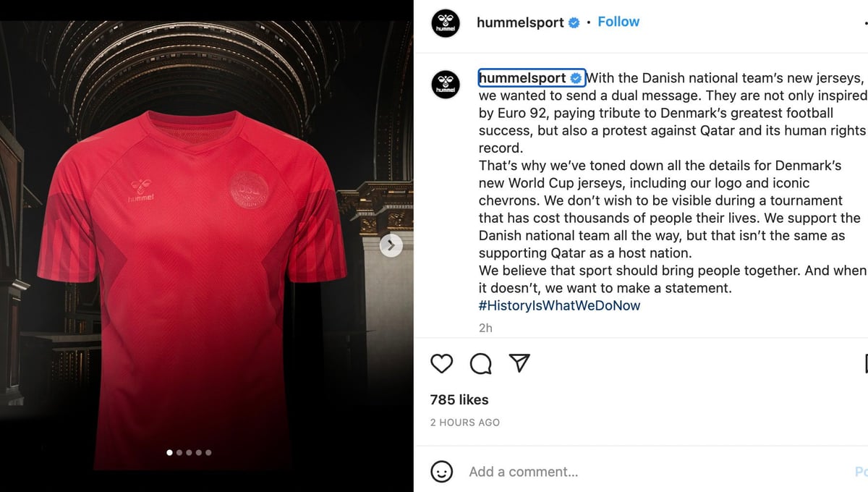Click the verified badge in post header
The image size is (868, 492).
[x=574, y=22]
